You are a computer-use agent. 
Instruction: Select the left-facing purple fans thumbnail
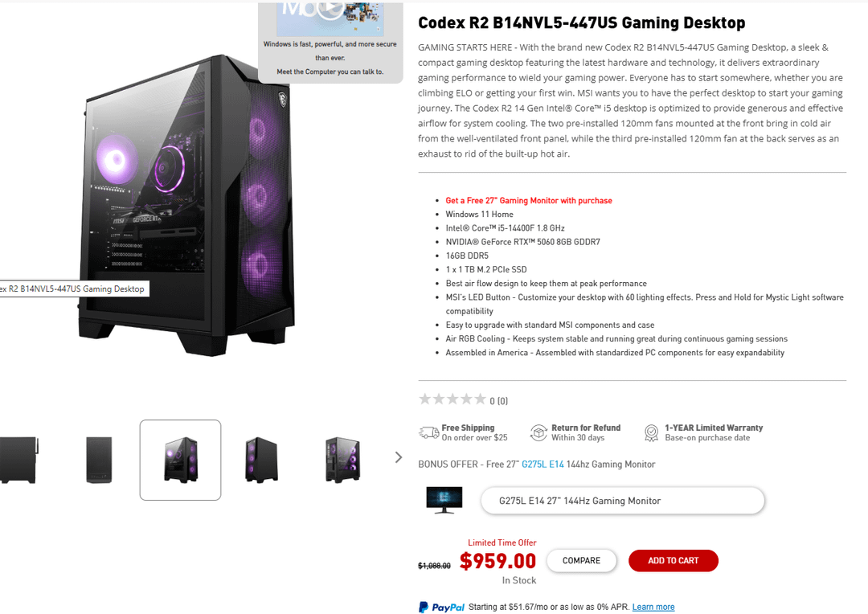pos(261,460)
